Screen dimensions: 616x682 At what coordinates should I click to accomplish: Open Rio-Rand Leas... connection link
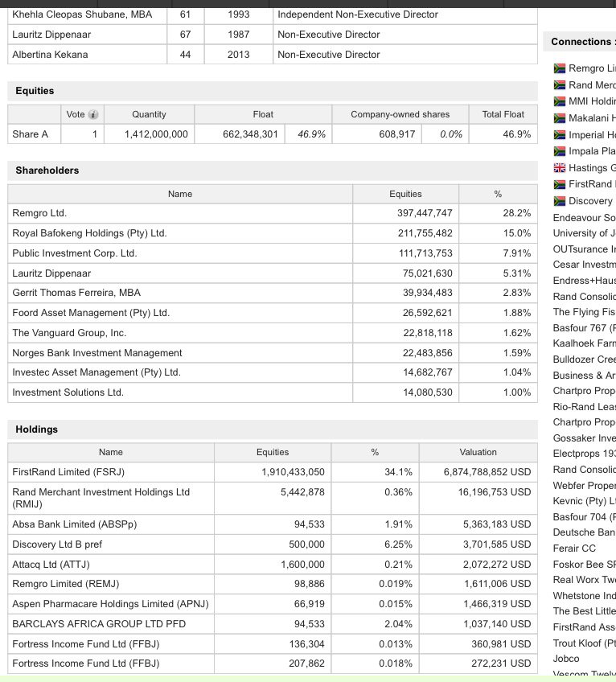click(585, 407)
